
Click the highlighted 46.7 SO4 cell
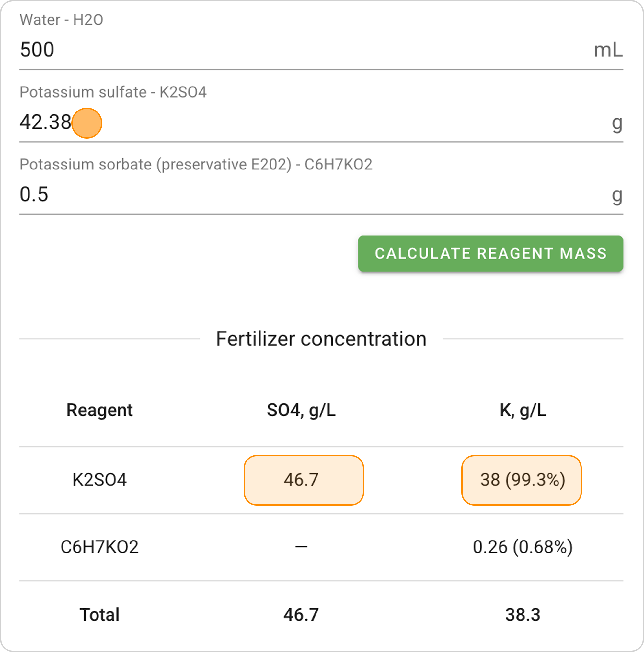(303, 480)
